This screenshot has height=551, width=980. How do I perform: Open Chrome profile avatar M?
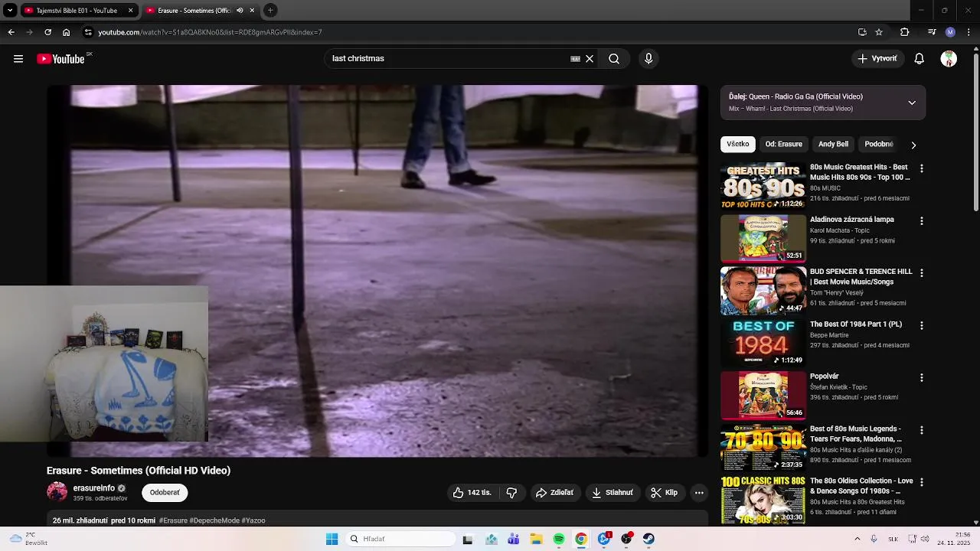pos(950,32)
